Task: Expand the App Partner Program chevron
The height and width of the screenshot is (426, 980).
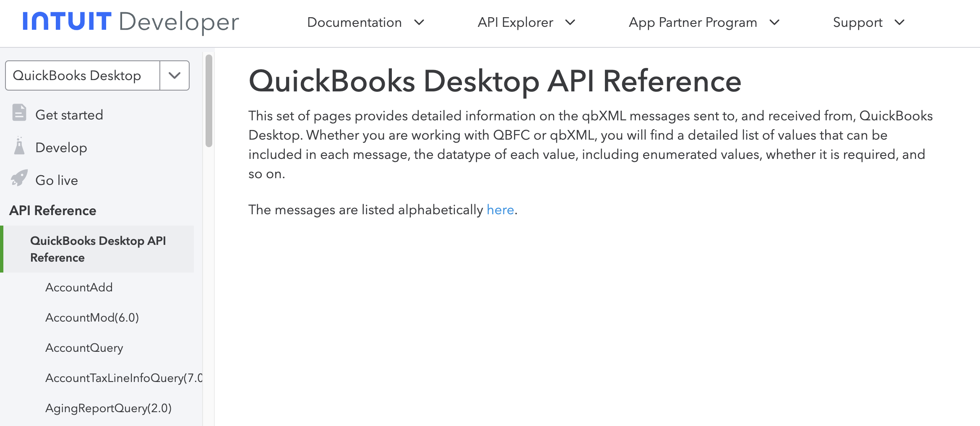Action: [x=774, y=22]
